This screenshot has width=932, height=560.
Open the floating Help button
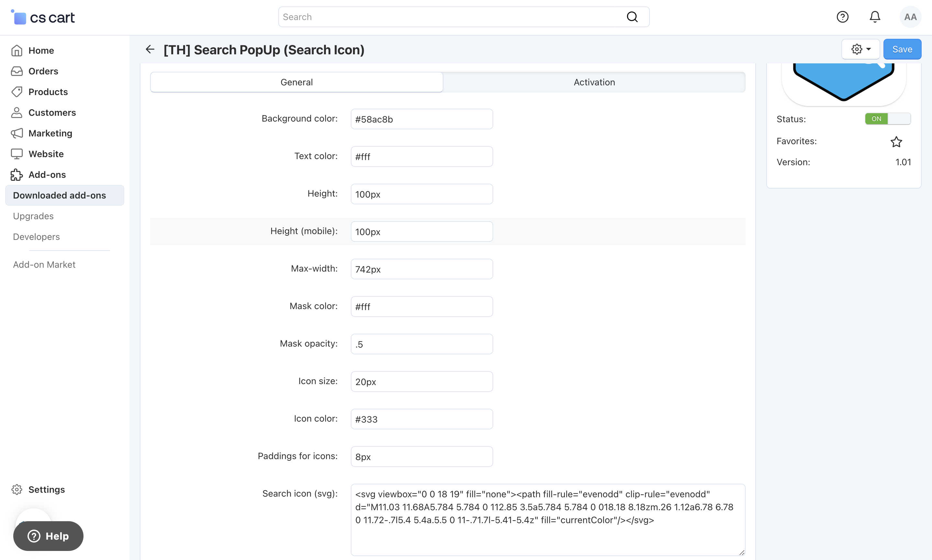[x=48, y=536]
